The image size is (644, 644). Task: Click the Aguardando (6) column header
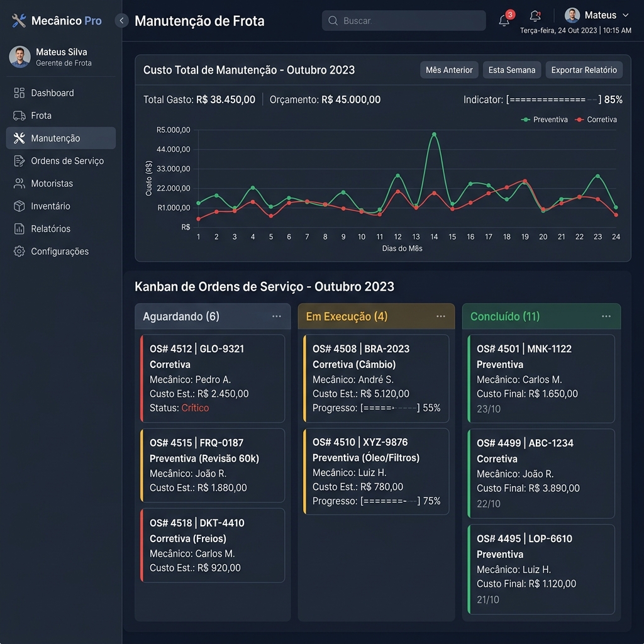[x=213, y=316]
